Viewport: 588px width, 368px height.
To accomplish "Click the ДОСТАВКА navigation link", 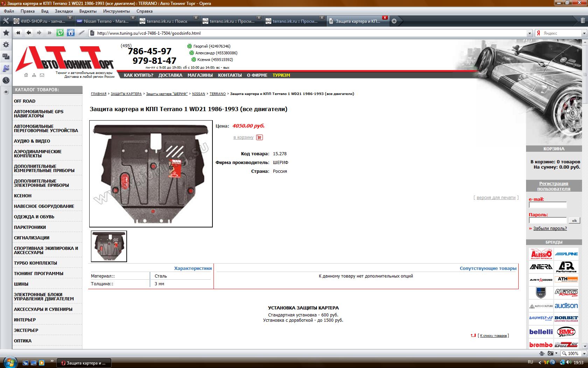I will point(170,75).
